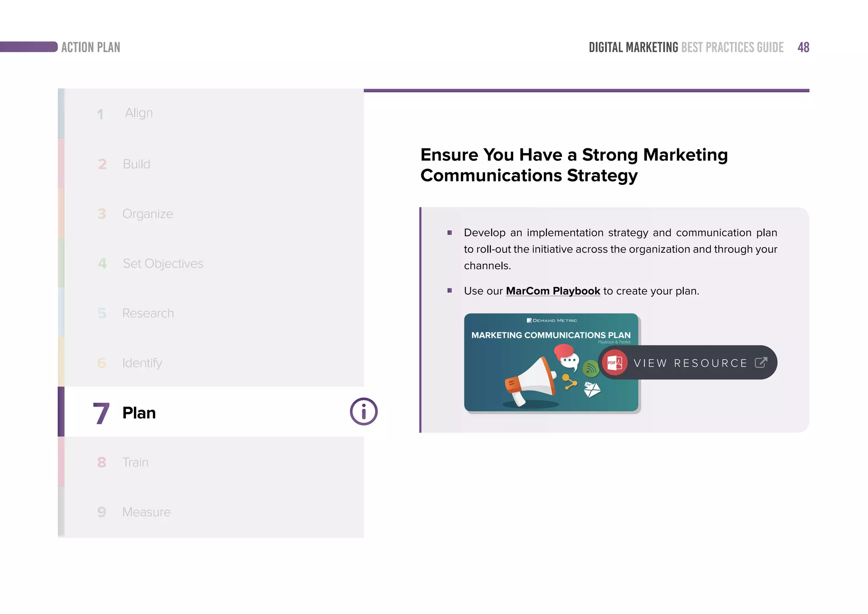Select step 6 Identify
The height and width of the screenshot is (614, 868).
211,362
